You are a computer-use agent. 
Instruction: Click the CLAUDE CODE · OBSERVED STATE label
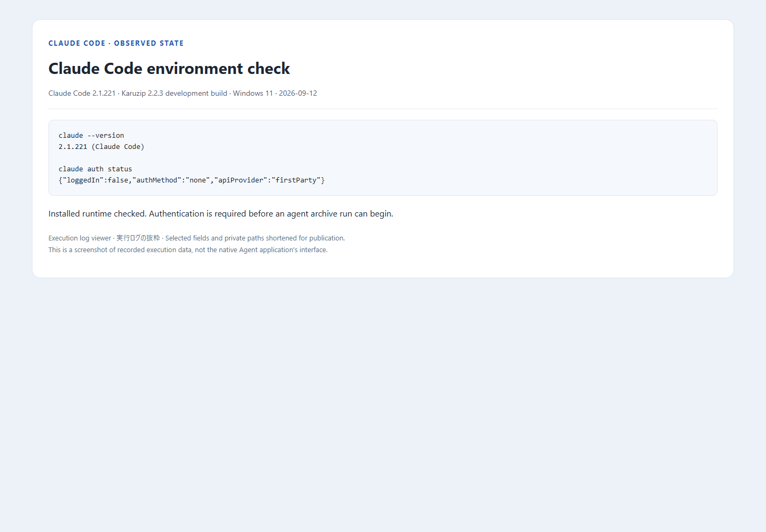[x=116, y=43]
